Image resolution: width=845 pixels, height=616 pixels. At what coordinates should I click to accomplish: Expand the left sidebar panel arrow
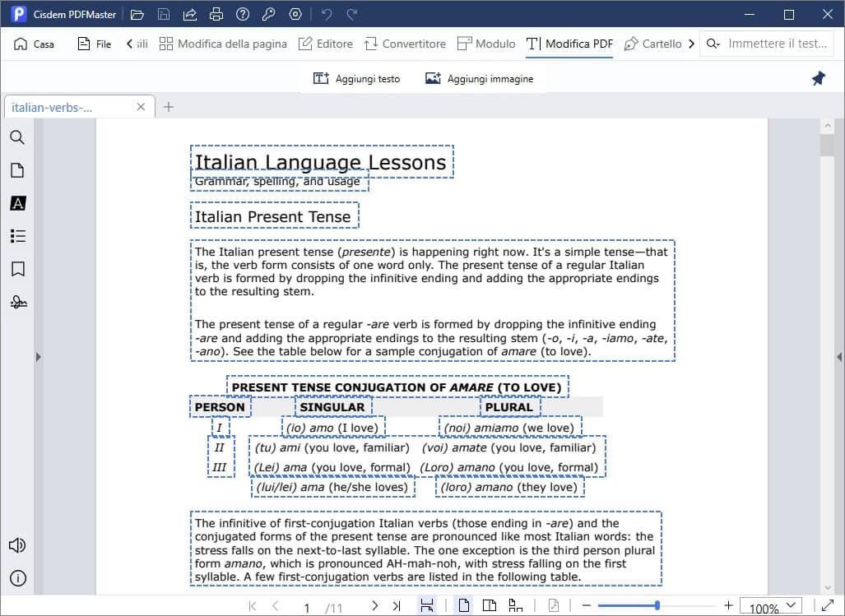click(38, 357)
